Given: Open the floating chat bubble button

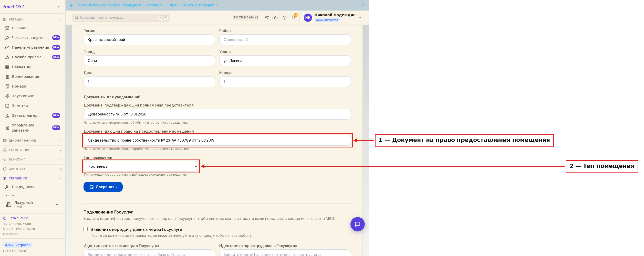Looking at the screenshot, I should tap(357, 224).
